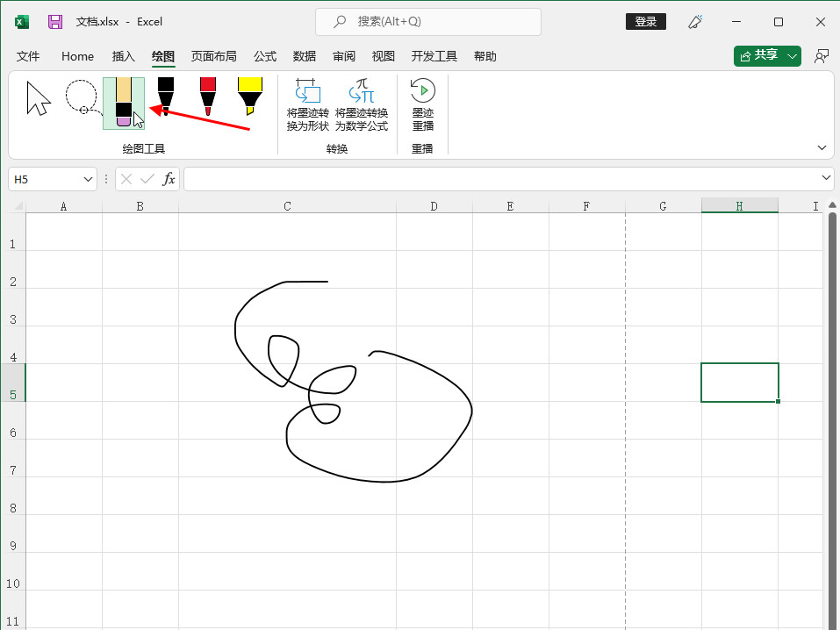Open the 共享 button dropdown arrow
The width and height of the screenshot is (840, 630).
coord(793,56)
